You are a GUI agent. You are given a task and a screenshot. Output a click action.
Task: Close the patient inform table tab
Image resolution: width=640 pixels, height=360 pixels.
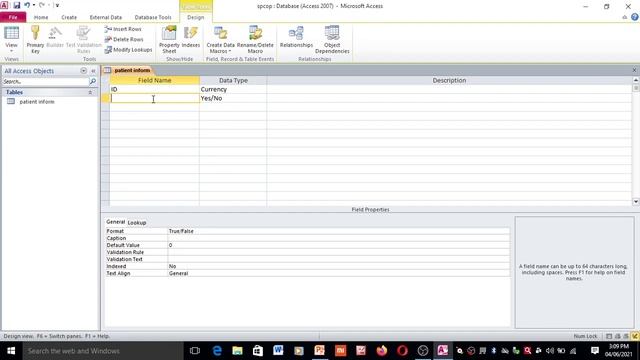coord(634,70)
